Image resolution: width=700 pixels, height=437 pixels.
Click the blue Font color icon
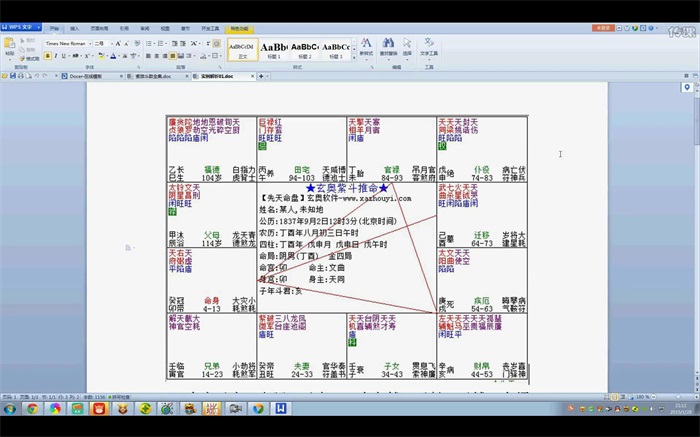(x=113, y=56)
